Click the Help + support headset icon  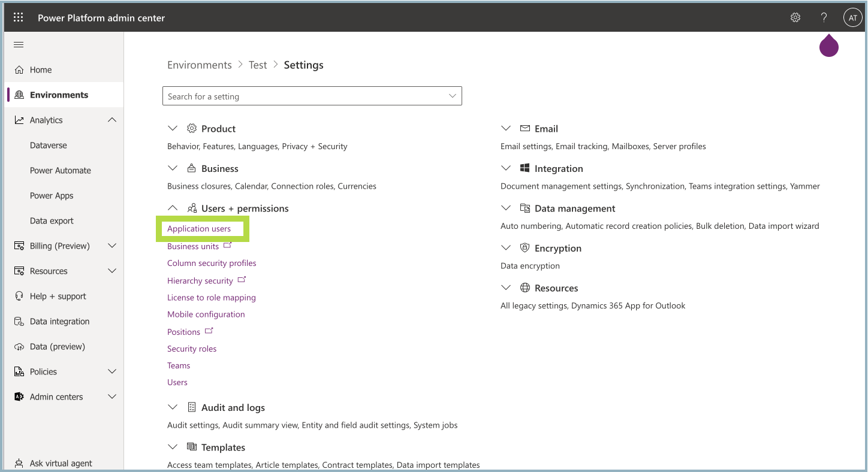tap(19, 296)
